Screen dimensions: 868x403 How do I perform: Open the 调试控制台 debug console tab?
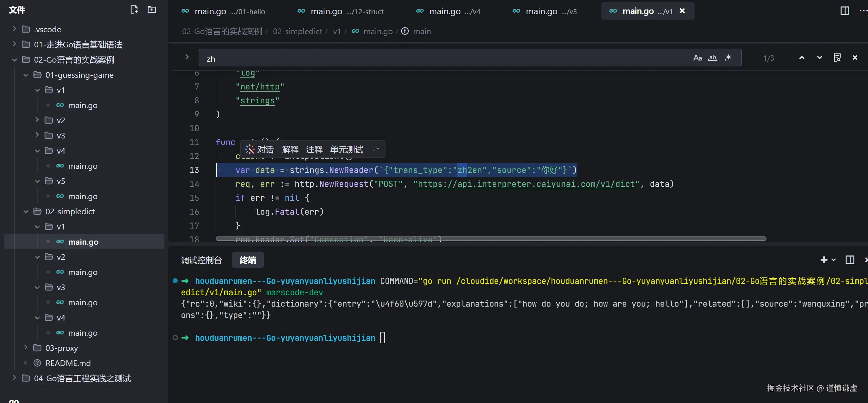pyautogui.click(x=201, y=260)
